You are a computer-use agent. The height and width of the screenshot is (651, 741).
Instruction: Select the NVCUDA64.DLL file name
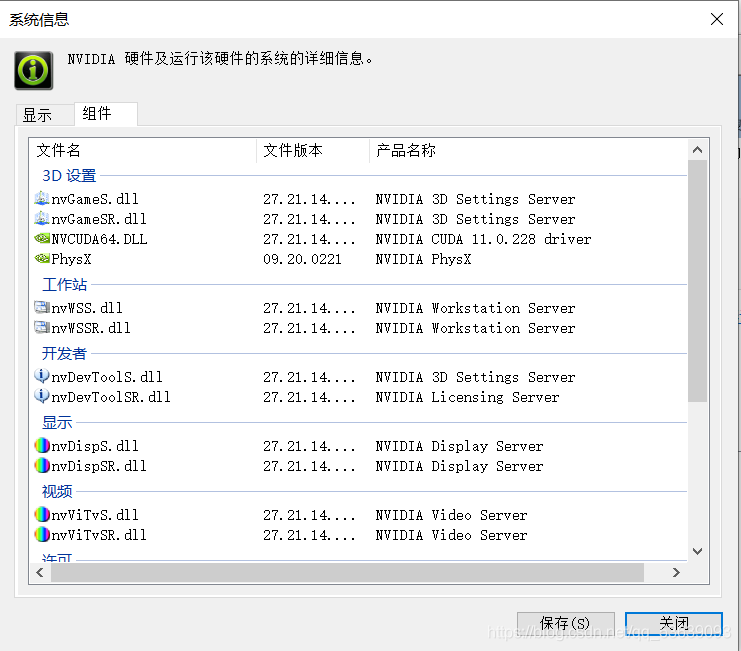pyautogui.click(x=99, y=239)
